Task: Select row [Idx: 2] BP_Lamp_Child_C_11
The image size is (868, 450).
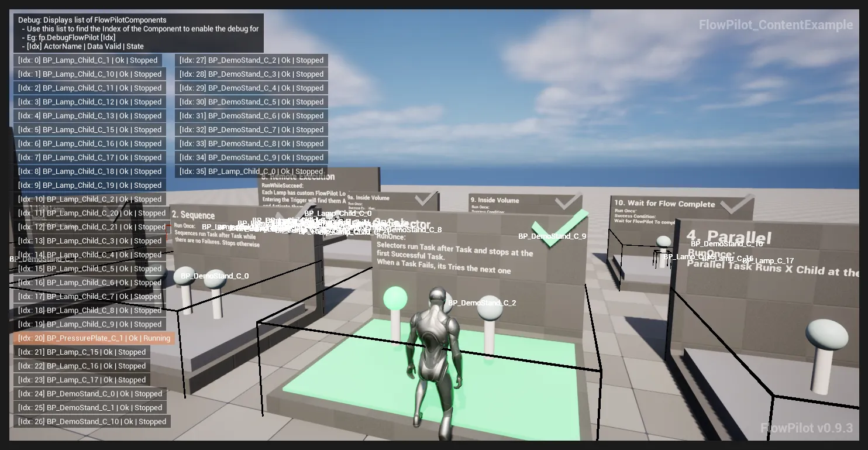Action: (x=89, y=88)
